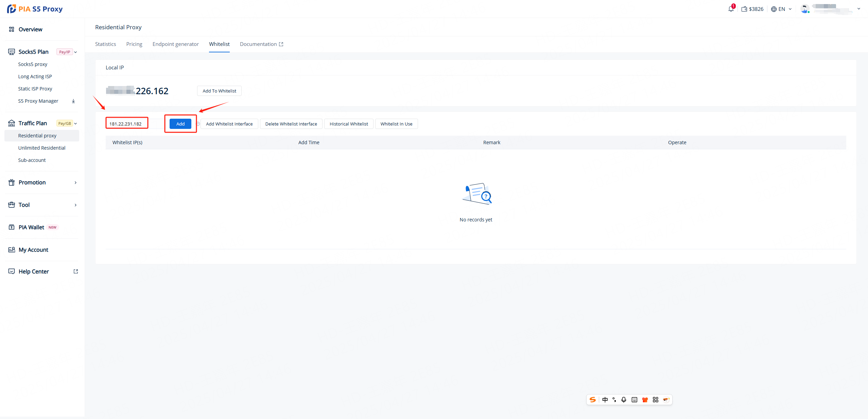
Task: Click the S5 Proxy Manager download icon
Action: (x=73, y=101)
